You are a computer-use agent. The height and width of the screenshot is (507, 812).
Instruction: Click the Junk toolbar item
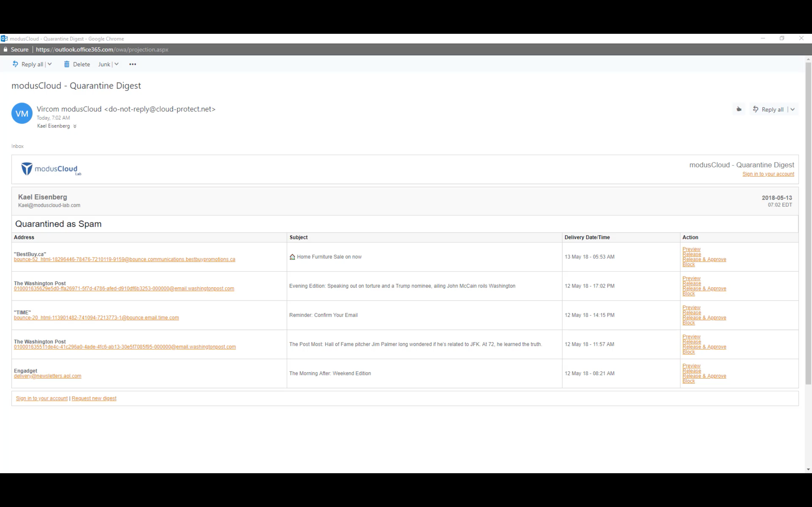coord(104,64)
